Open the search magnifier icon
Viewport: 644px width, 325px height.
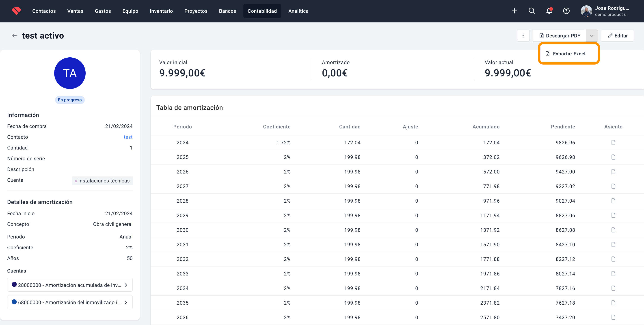click(532, 11)
